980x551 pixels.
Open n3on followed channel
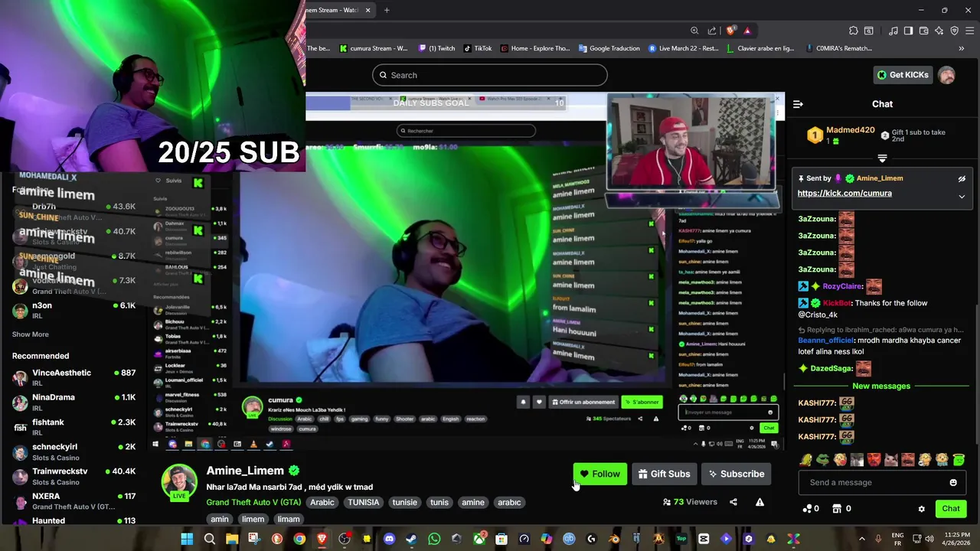(74, 310)
